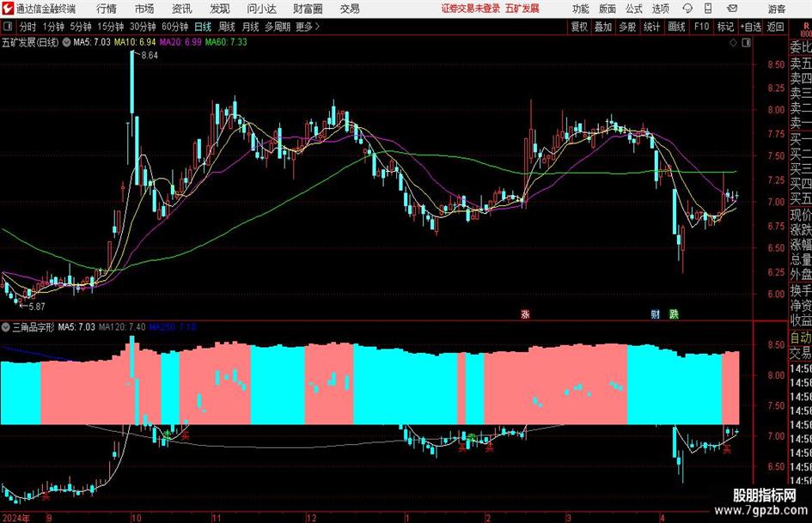The image size is (812, 523).
Task: Expand the 五矿发展 indicator dropdown arrow
Action: [66, 42]
